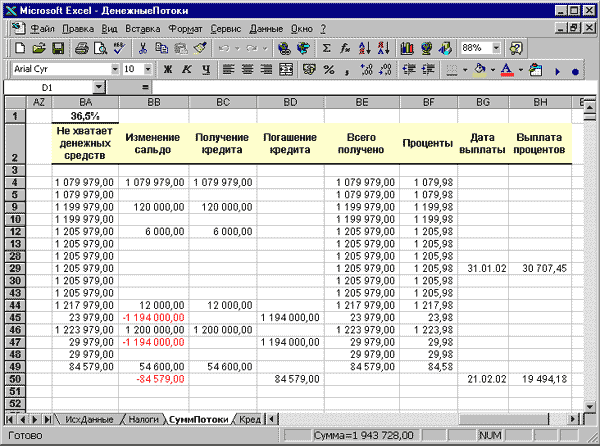This screenshot has width=600, height=448.
Task: Select column BE header
Action: (362, 102)
